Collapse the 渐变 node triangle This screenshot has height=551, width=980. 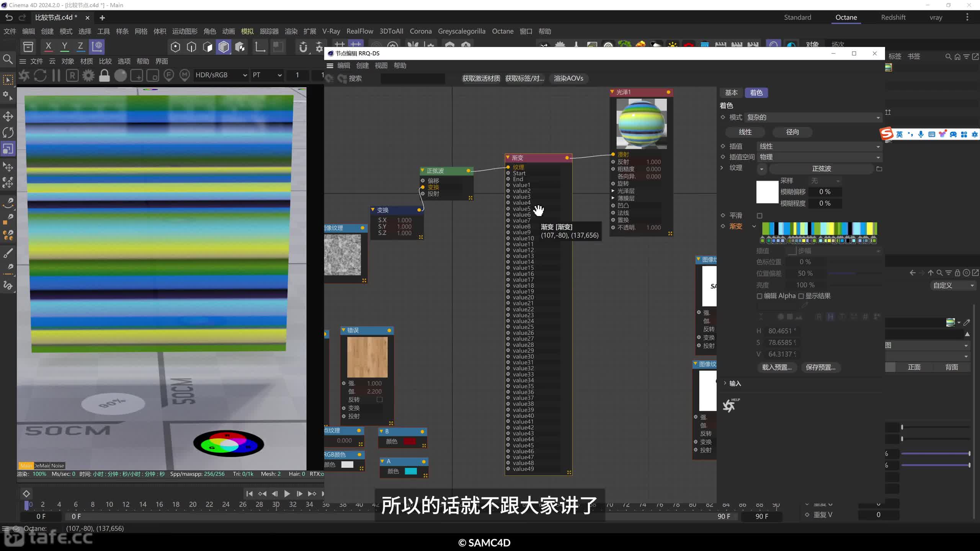(508, 158)
